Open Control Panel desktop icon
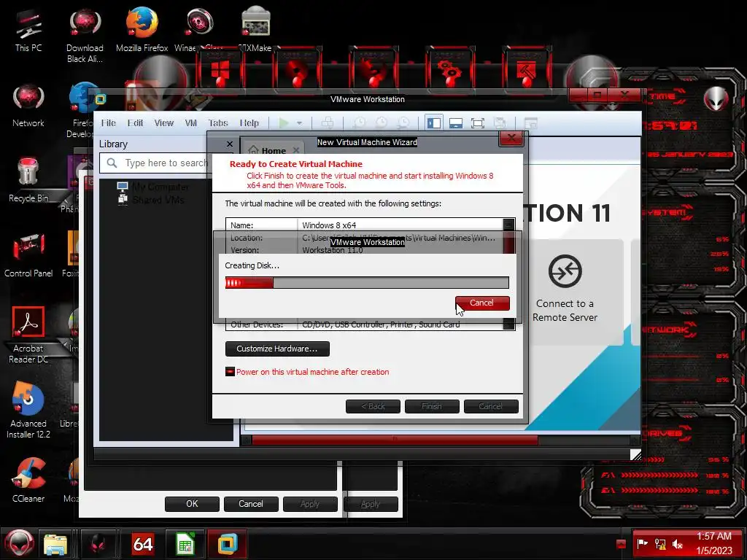This screenshot has height=560, width=747. pyautogui.click(x=28, y=254)
